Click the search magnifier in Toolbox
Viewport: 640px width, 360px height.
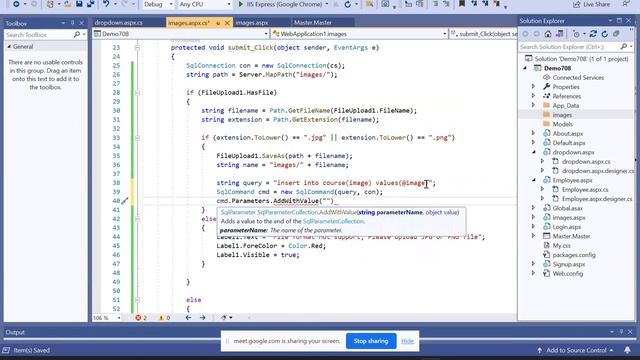click(x=77, y=35)
